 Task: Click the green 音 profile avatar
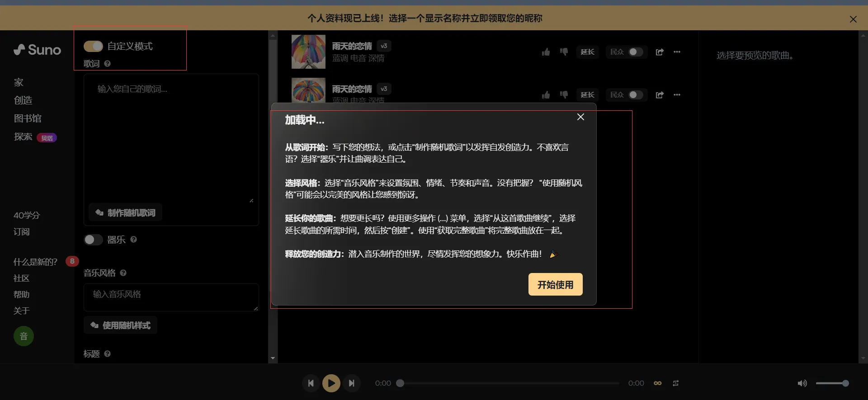pyautogui.click(x=24, y=336)
